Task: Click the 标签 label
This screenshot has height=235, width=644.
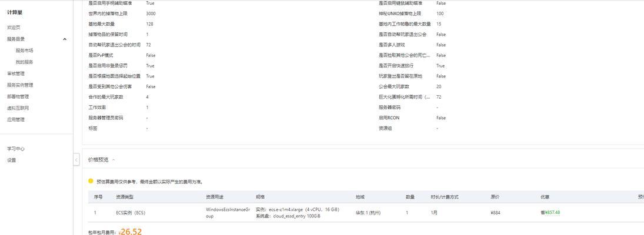Action: [93, 128]
